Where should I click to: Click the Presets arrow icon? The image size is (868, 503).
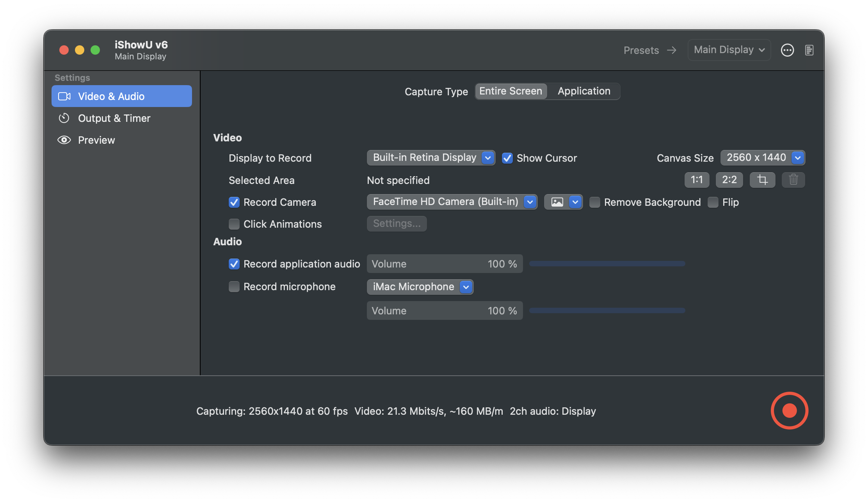pos(672,50)
